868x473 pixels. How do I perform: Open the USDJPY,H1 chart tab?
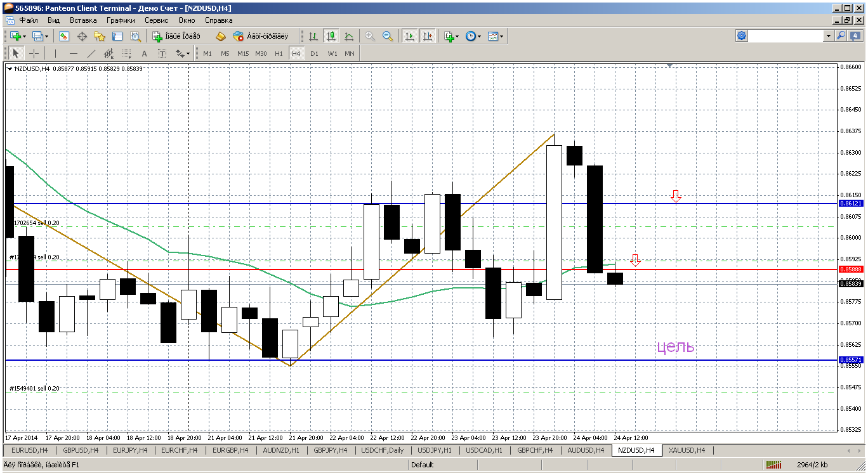(x=435, y=450)
